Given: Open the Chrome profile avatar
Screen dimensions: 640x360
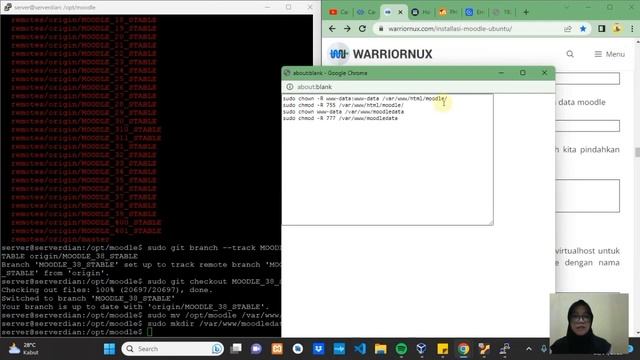Looking at the screenshot, I should (617, 29).
